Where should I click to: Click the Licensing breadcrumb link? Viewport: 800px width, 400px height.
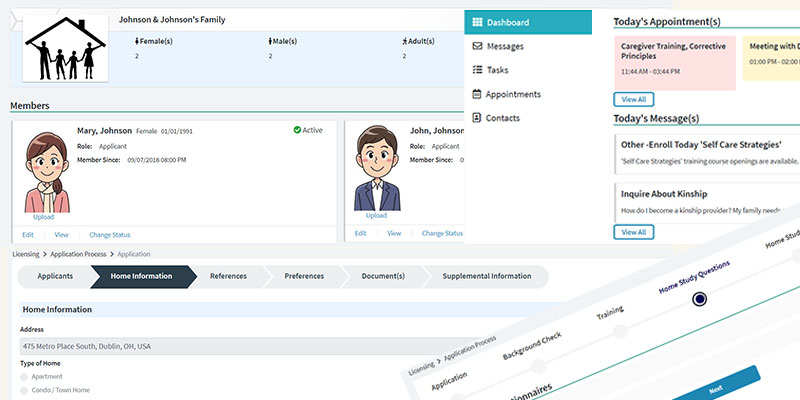[26, 254]
